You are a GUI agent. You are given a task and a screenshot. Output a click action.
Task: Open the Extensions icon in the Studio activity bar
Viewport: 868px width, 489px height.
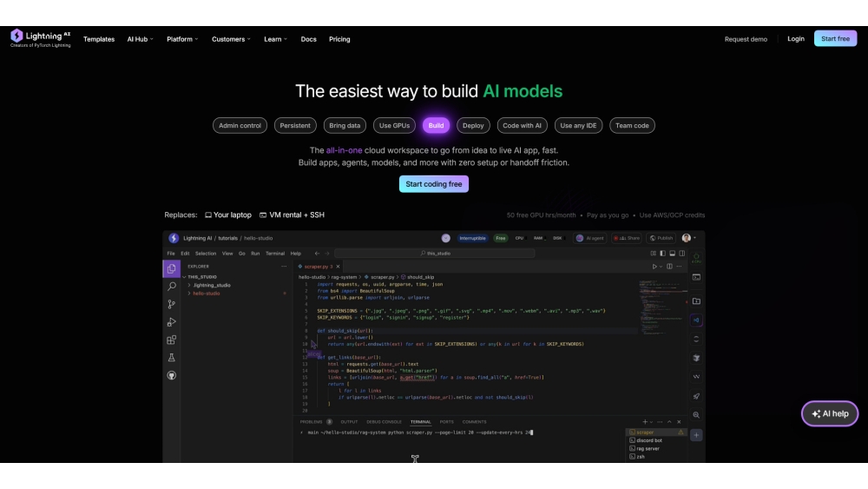tap(172, 340)
